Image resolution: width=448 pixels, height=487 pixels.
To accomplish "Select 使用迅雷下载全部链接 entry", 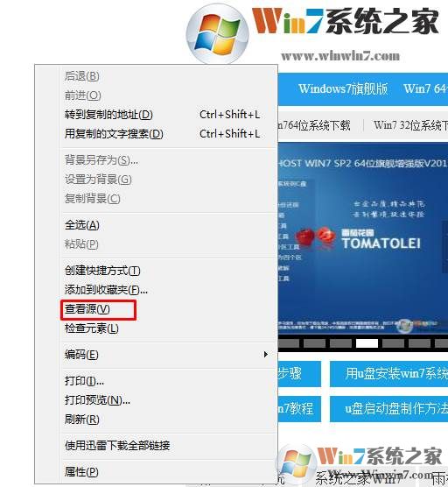I will pos(117,445).
